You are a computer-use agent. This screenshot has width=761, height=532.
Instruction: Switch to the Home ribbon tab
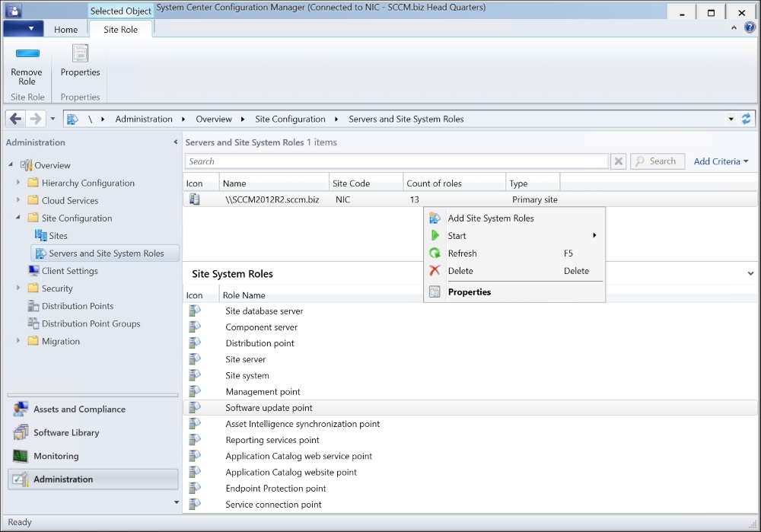pos(65,30)
